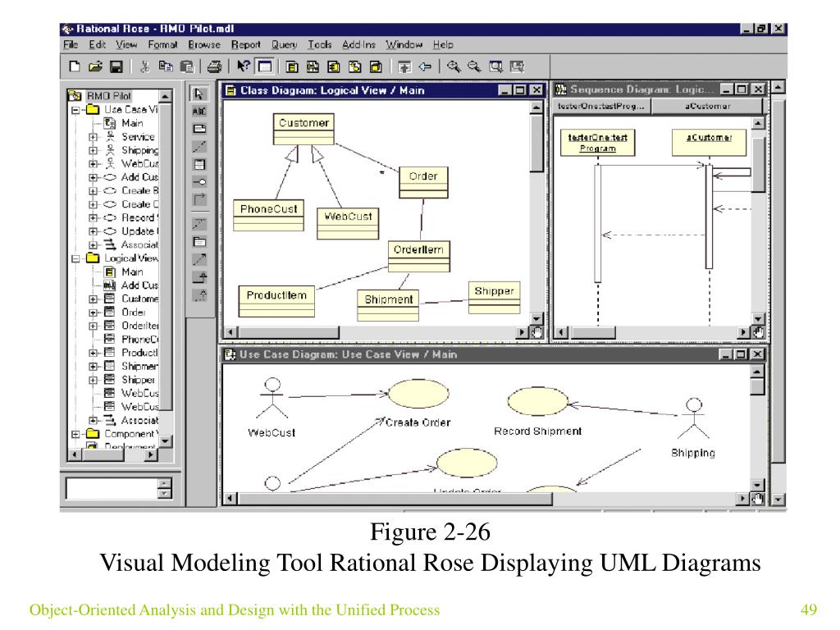840x630 pixels.
Task: Select the Package tool in toolbox
Action: point(199,242)
